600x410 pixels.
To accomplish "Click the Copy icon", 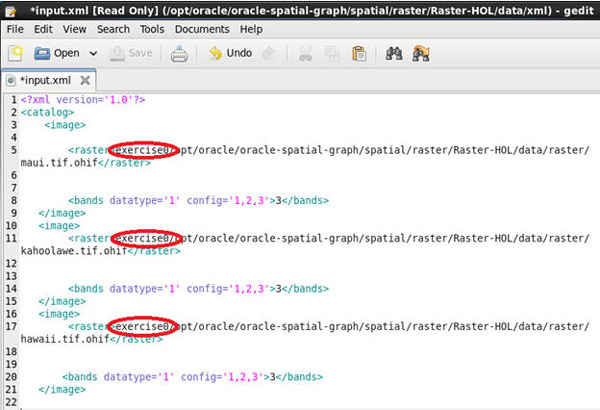I will coord(332,54).
